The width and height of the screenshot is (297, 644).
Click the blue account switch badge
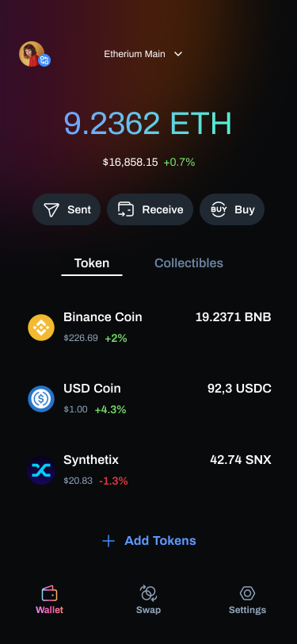click(44, 60)
